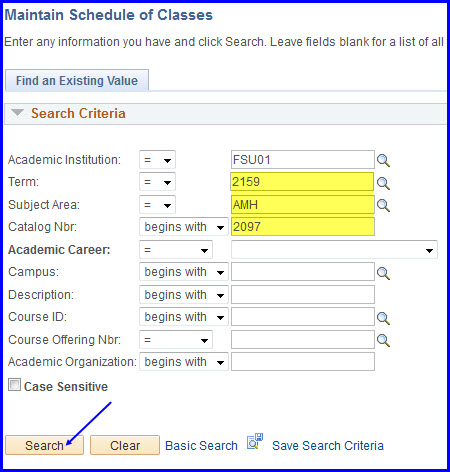Open lookup magnifier for Subject Area
Image resolution: width=450 pixels, height=472 pixels.
pos(383,205)
